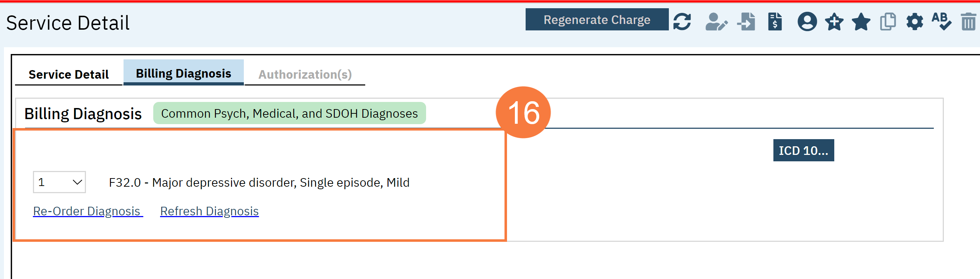Open the dollar-sign billing document icon

(775, 21)
